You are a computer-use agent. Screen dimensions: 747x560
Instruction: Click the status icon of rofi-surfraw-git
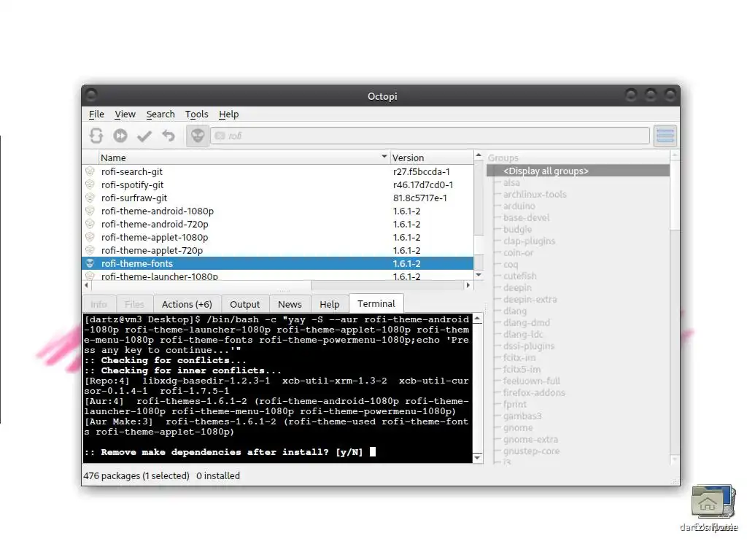[90, 198]
